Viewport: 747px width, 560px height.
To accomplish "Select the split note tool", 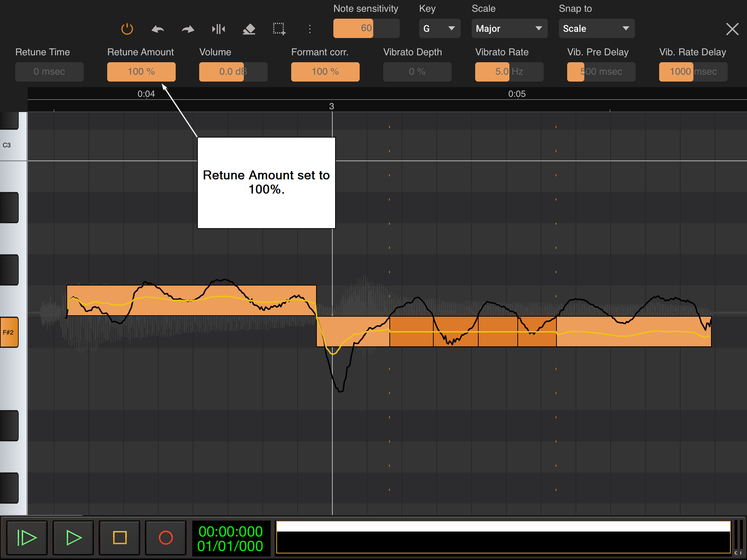I will pyautogui.click(x=219, y=29).
